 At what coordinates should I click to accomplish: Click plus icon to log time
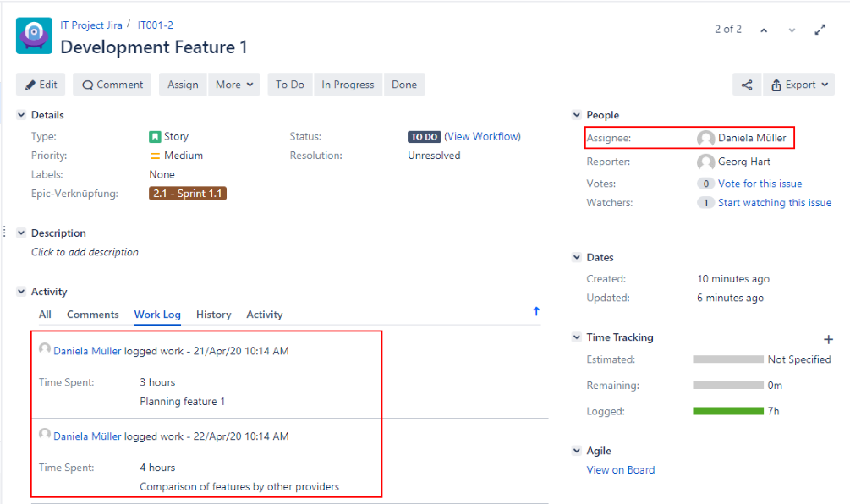coord(828,339)
